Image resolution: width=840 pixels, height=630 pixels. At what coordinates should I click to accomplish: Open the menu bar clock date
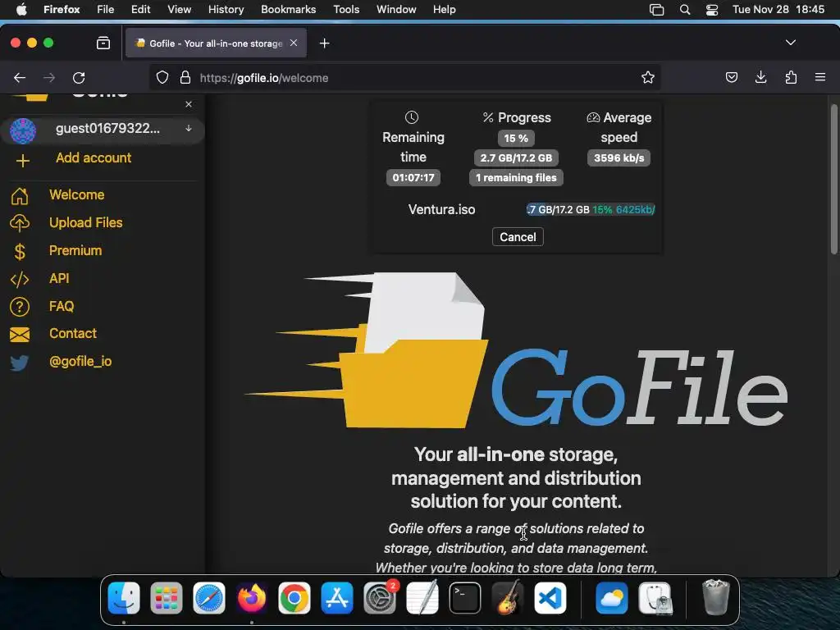[778, 10]
